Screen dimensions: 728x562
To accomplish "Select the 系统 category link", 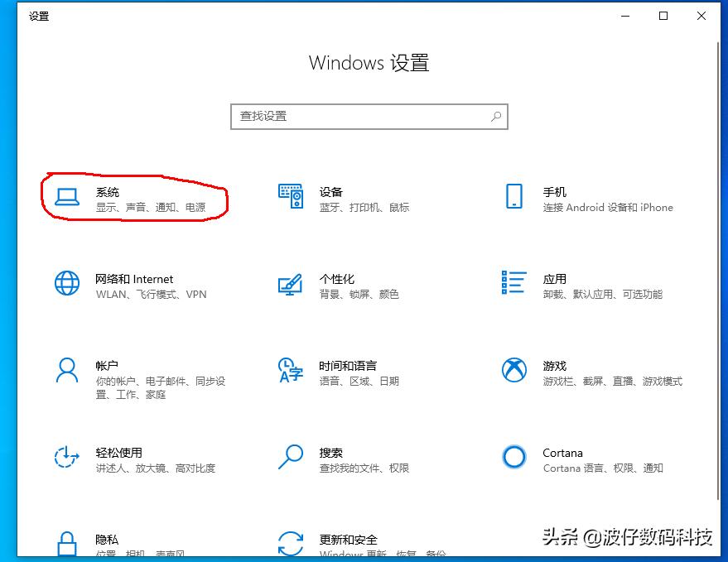I will (108, 191).
